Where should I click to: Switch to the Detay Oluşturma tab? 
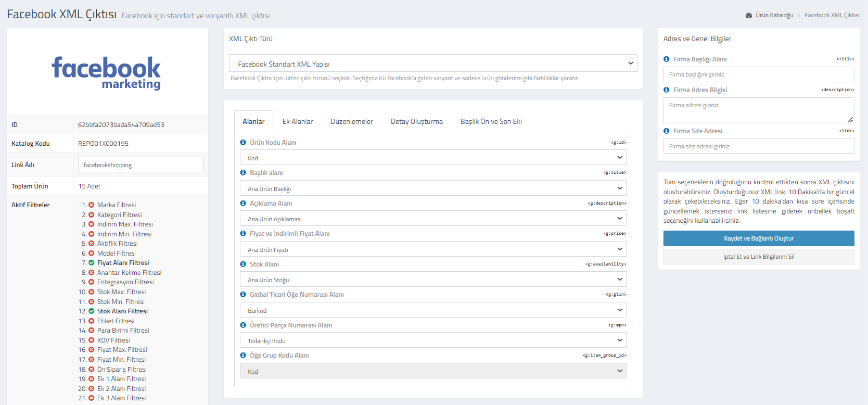point(417,121)
